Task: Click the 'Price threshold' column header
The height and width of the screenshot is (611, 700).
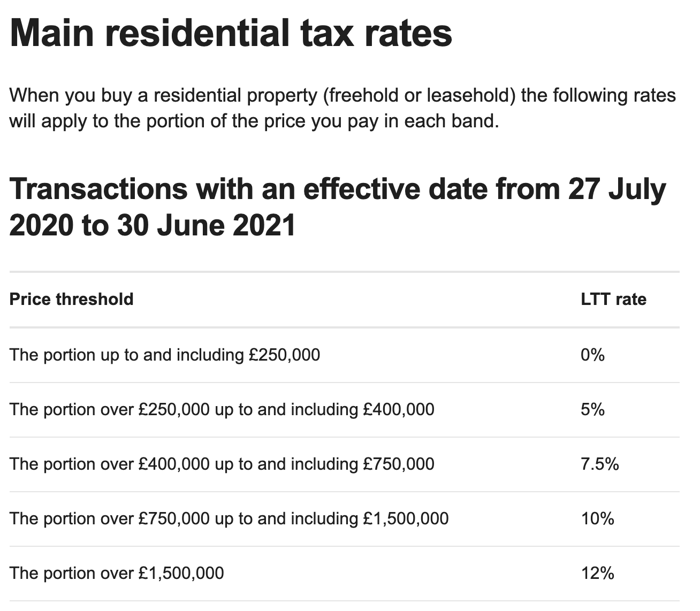Action: pyautogui.click(x=71, y=299)
